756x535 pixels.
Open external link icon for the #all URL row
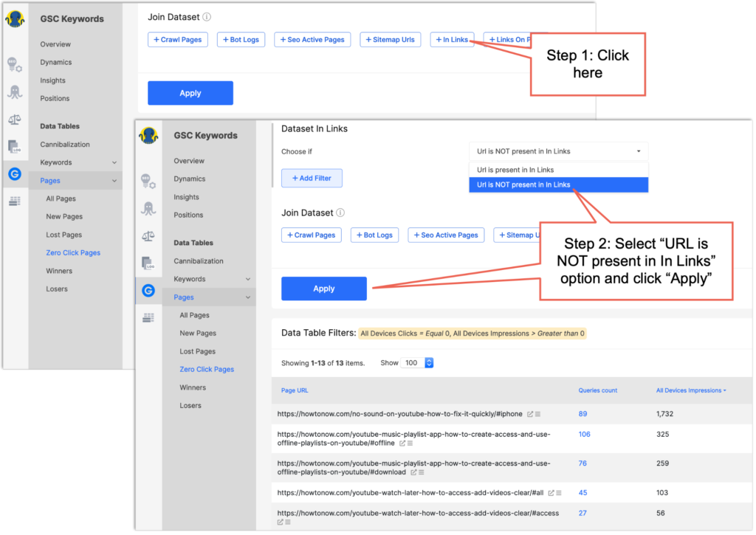click(x=551, y=493)
